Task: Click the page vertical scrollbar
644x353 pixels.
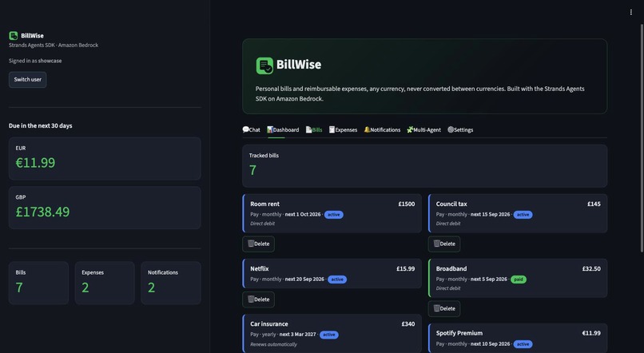Action: tap(642, 138)
